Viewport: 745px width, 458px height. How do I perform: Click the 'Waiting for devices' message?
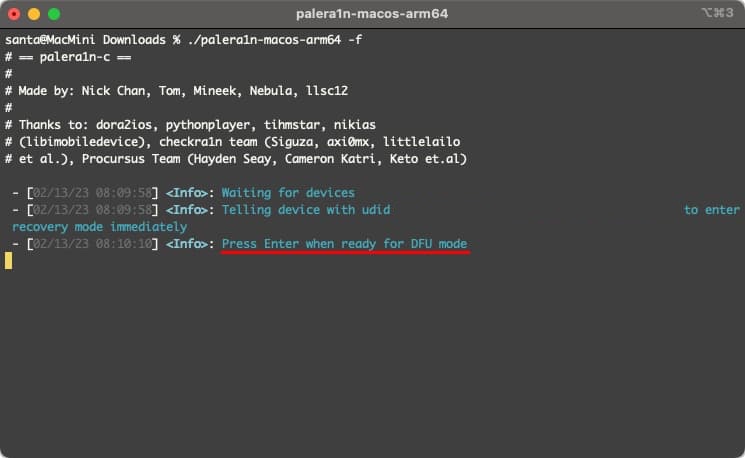click(288, 193)
